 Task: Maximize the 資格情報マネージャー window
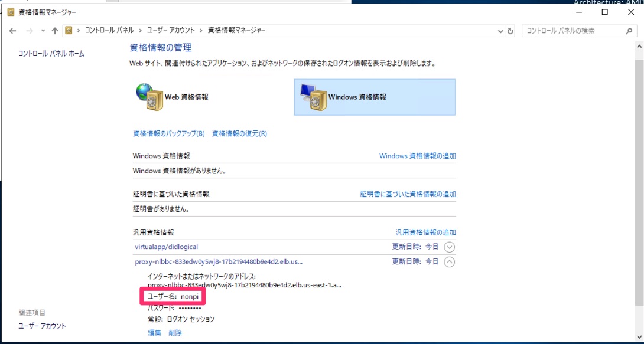[604, 12]
